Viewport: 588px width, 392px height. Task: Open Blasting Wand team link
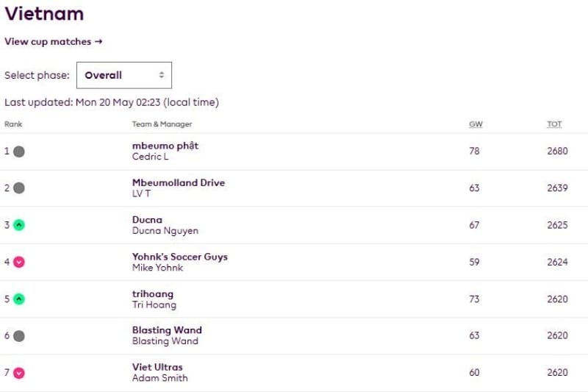tap(167, 330)
